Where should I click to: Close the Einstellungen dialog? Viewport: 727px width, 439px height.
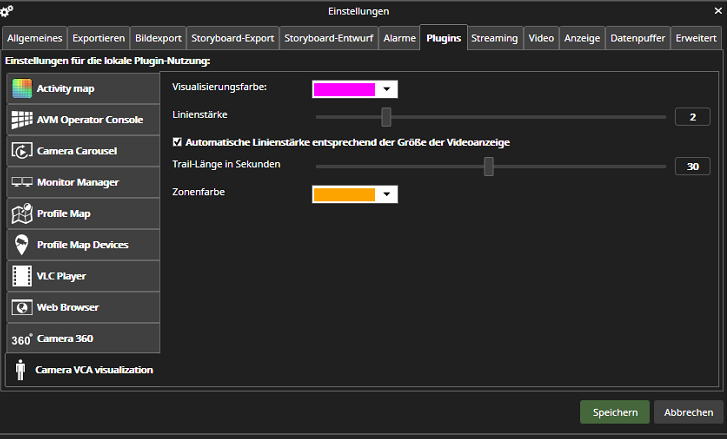[x=718, y=11]
